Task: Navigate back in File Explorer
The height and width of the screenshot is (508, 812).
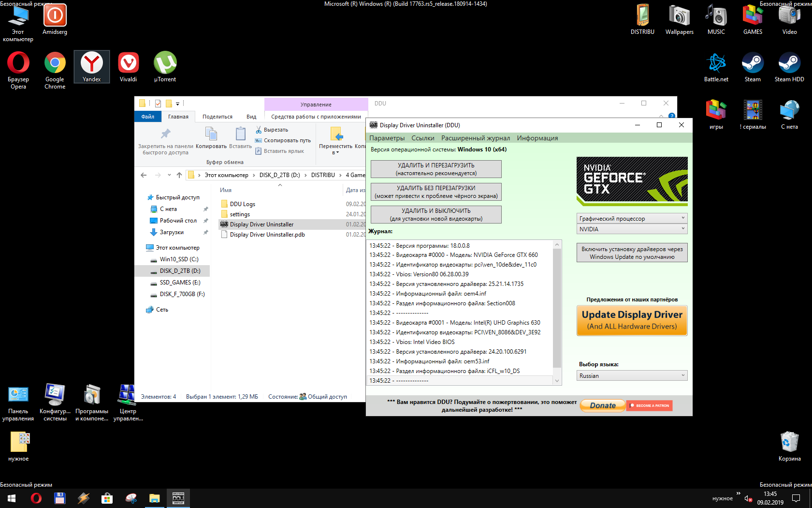Action: [144, 175]
